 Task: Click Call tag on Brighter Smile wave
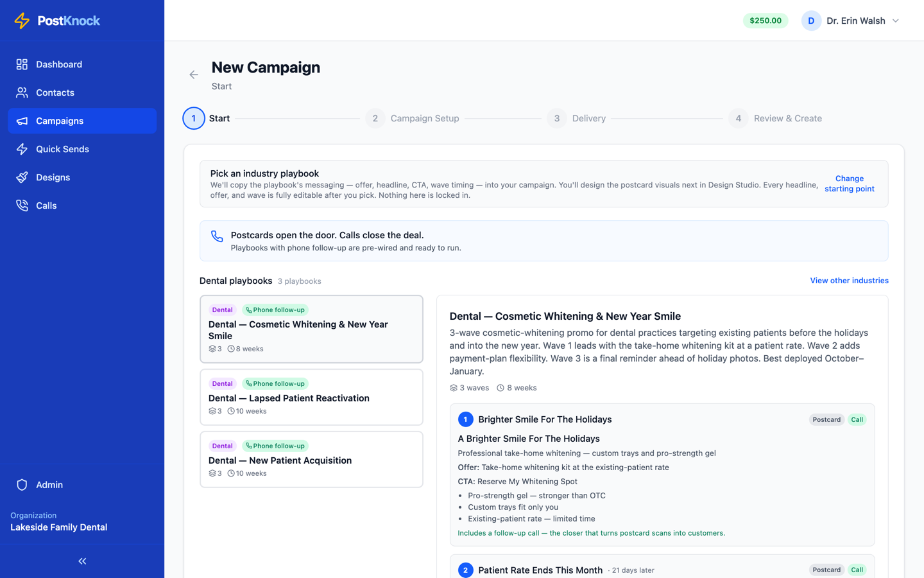pos(857,419)
